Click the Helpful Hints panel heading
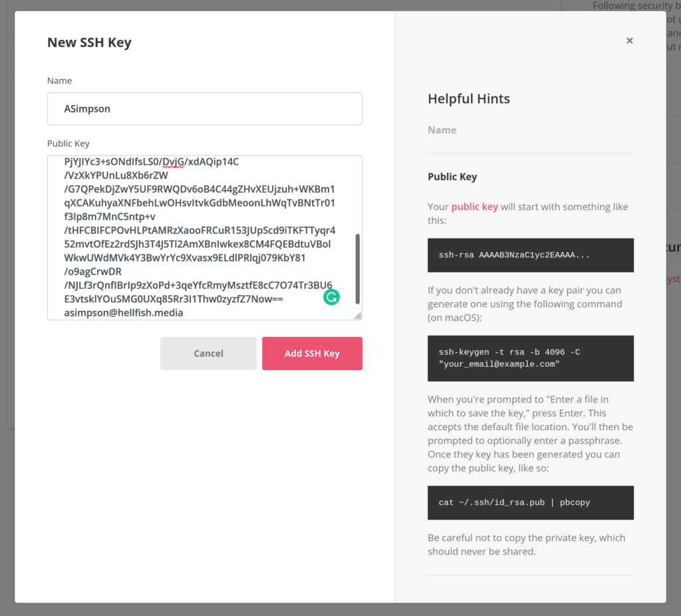This screenshot has height=616, width=681. coord(468,98)
